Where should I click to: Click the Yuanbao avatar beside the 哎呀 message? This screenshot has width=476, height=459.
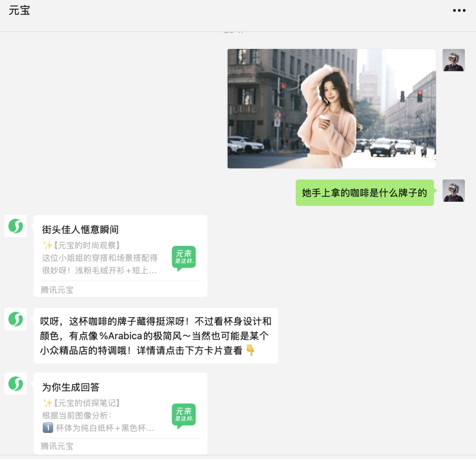coord(16,319)
